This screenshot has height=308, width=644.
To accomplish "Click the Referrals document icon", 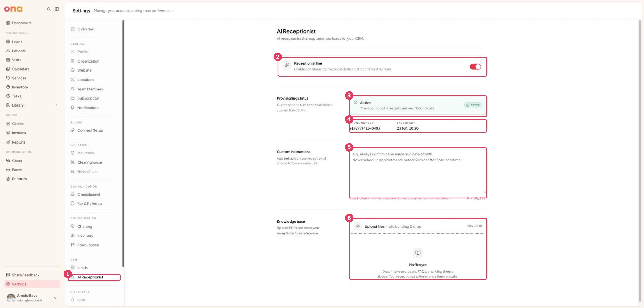I will (x=8, y=179).
